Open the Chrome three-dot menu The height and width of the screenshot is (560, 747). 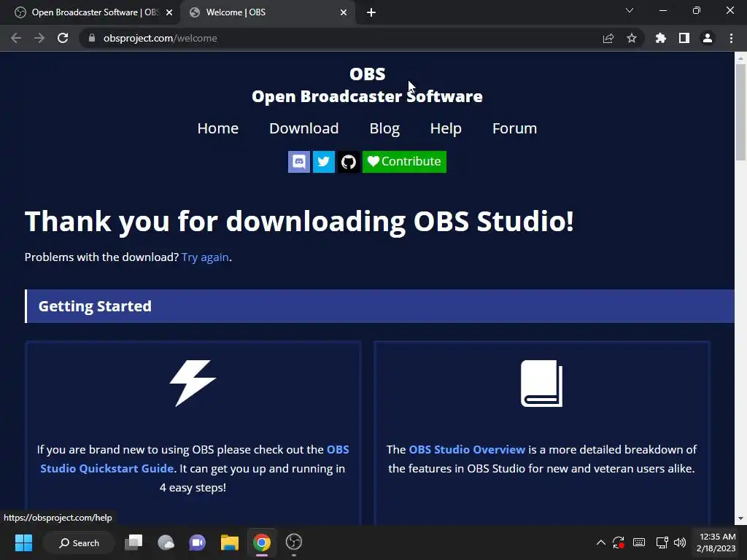click(x=731, y=38)
